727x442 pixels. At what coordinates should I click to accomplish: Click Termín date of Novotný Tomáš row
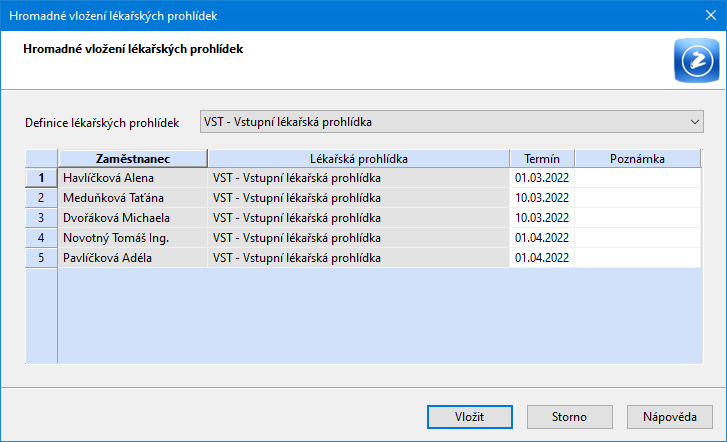click(x=542, y=237)
